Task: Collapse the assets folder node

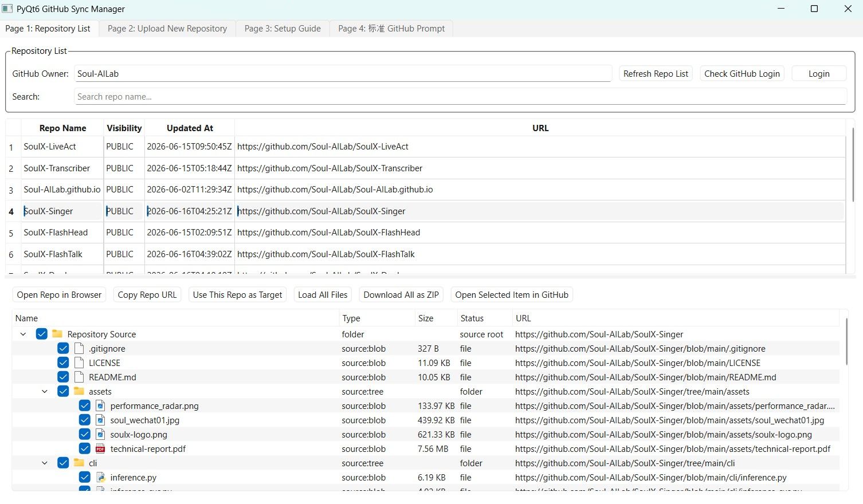Action: click(45, 391)
